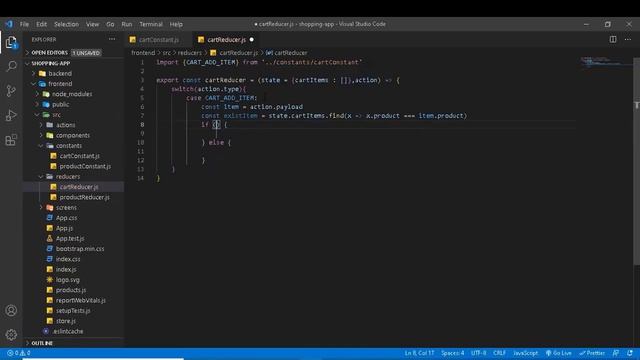Collapse the reducers folder
Screen dimensions: 640x360
(68, 177)
